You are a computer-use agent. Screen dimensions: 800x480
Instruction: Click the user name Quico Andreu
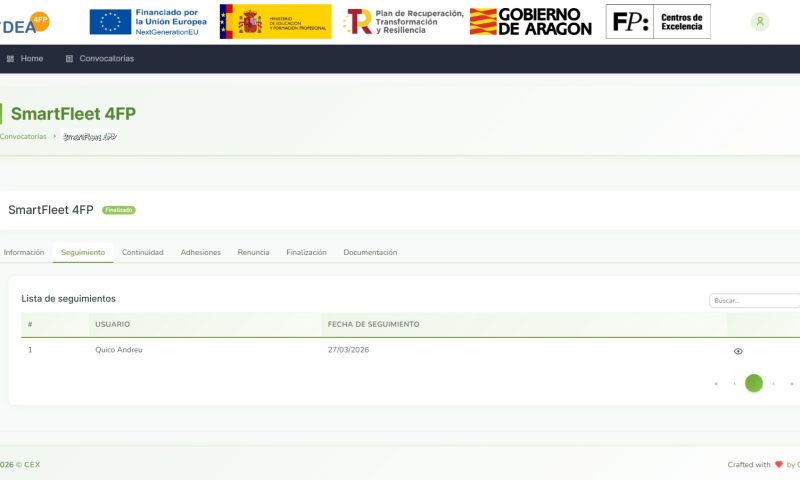coord(119,350)
